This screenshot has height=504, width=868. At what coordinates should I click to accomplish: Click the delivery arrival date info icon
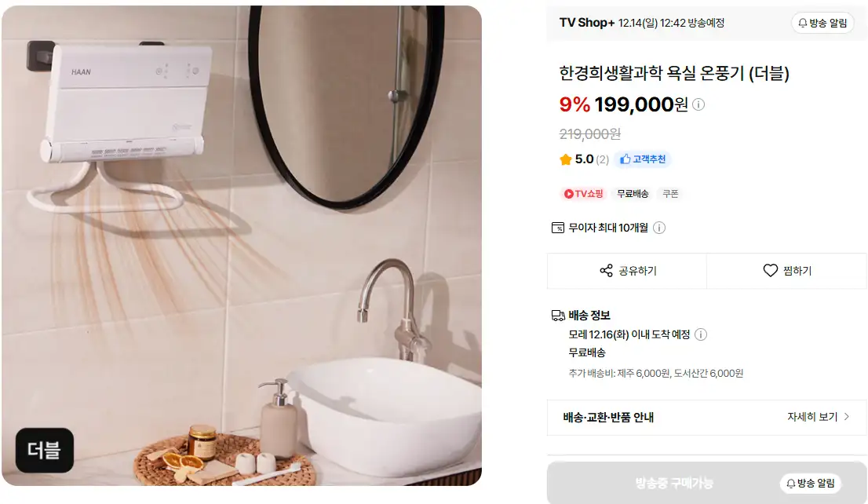click(x=700, y=334)
